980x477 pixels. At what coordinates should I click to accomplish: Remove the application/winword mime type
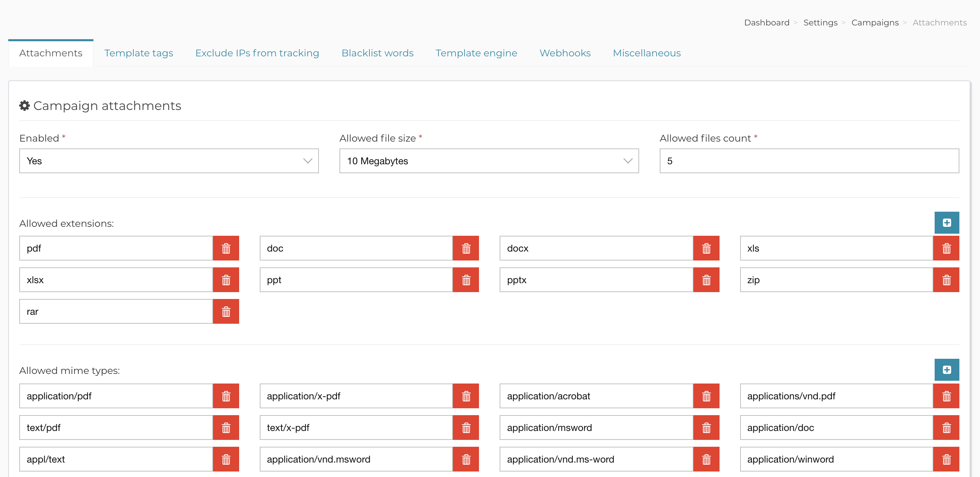[x=946, y=459]
